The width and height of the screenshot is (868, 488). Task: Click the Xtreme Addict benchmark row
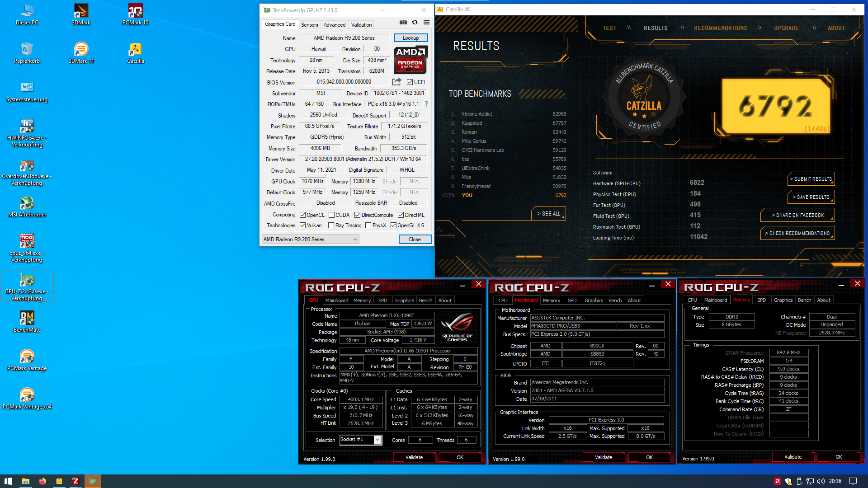coord(509,114)
